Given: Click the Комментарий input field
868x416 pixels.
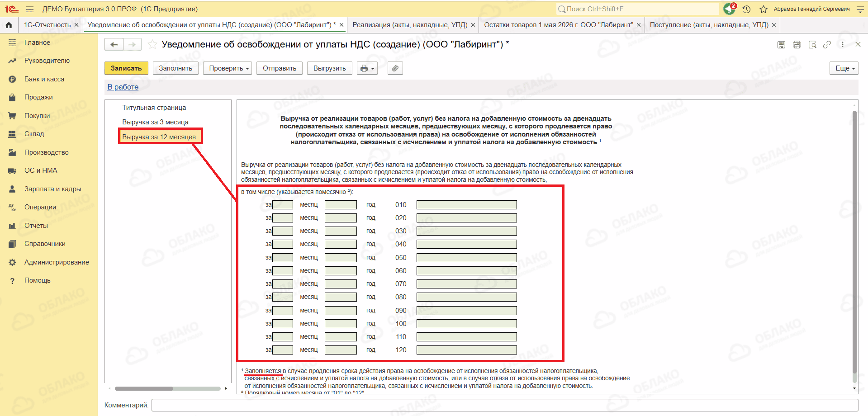Looking at the screenshot, I should tap(505, 405).
